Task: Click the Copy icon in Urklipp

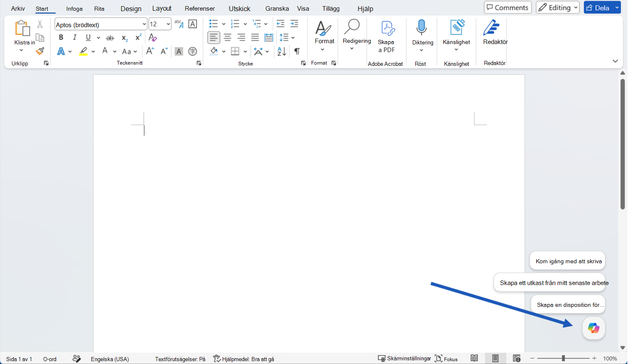Action: 40,38
